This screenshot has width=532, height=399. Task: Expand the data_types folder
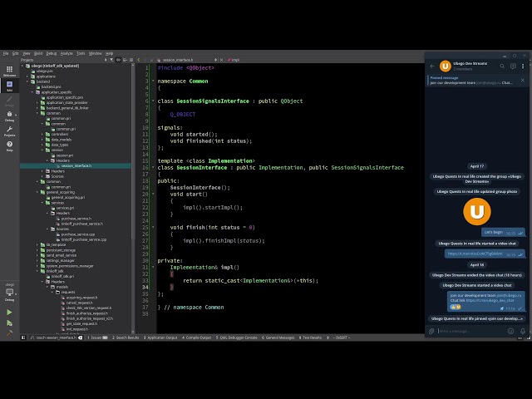click(42, 145)
